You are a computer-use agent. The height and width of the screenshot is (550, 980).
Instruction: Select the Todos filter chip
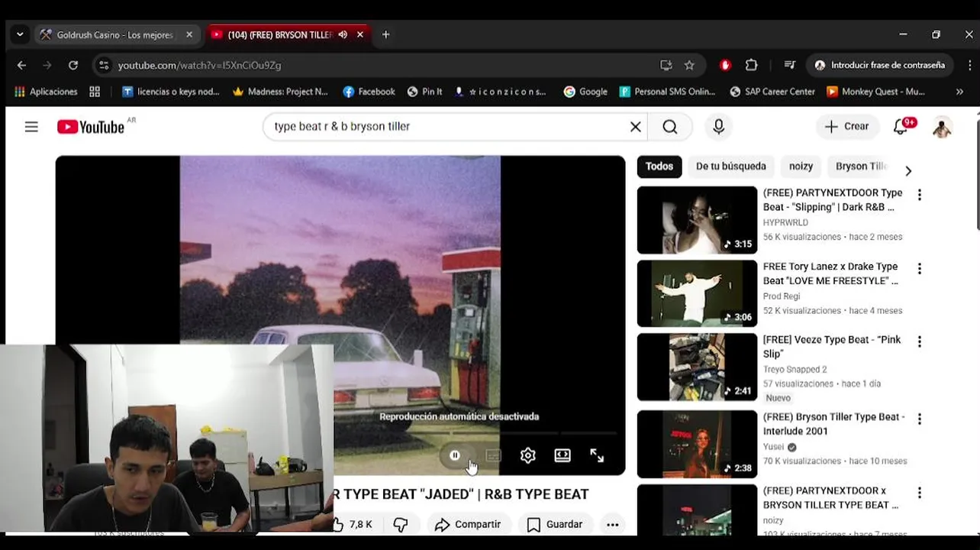click(x=659, y=166)
